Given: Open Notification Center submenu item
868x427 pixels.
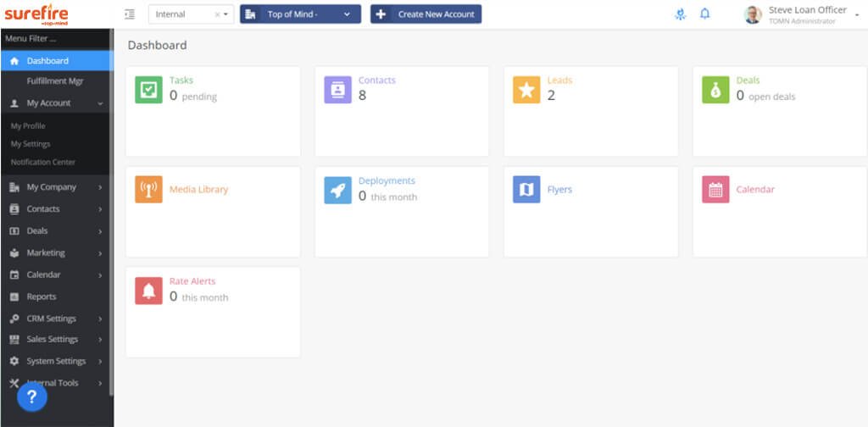Looking at the screenshot, I should coord(43,162).
